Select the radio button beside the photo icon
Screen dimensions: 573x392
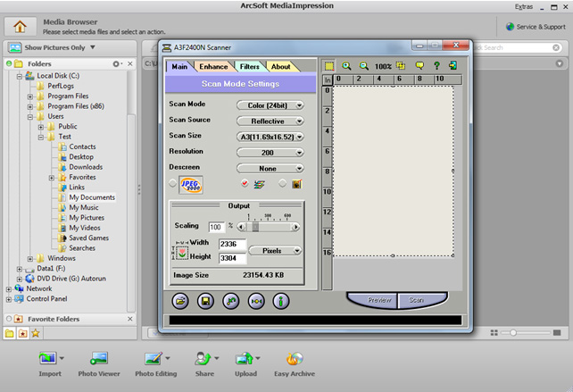click(282, 183)
